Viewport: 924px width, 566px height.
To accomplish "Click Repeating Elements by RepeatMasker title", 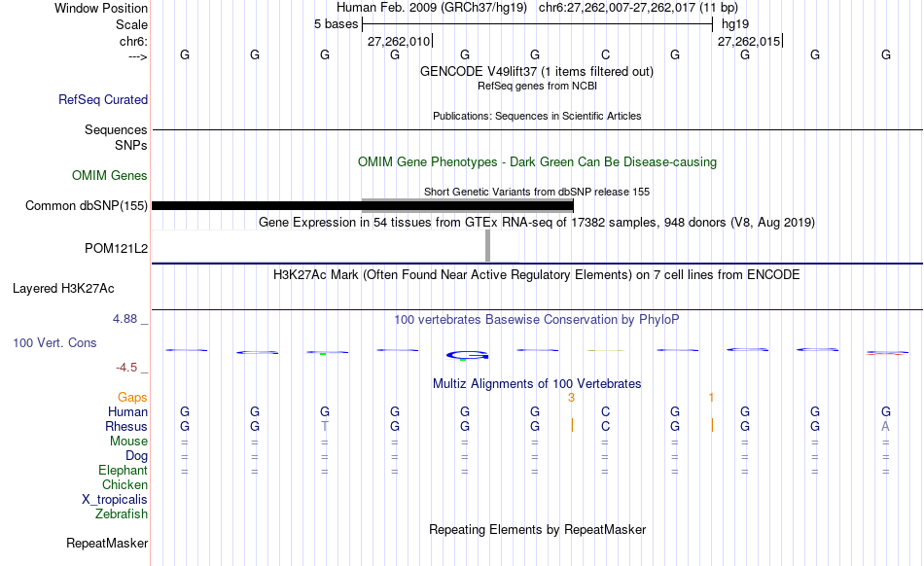I will tap(538, 529).
